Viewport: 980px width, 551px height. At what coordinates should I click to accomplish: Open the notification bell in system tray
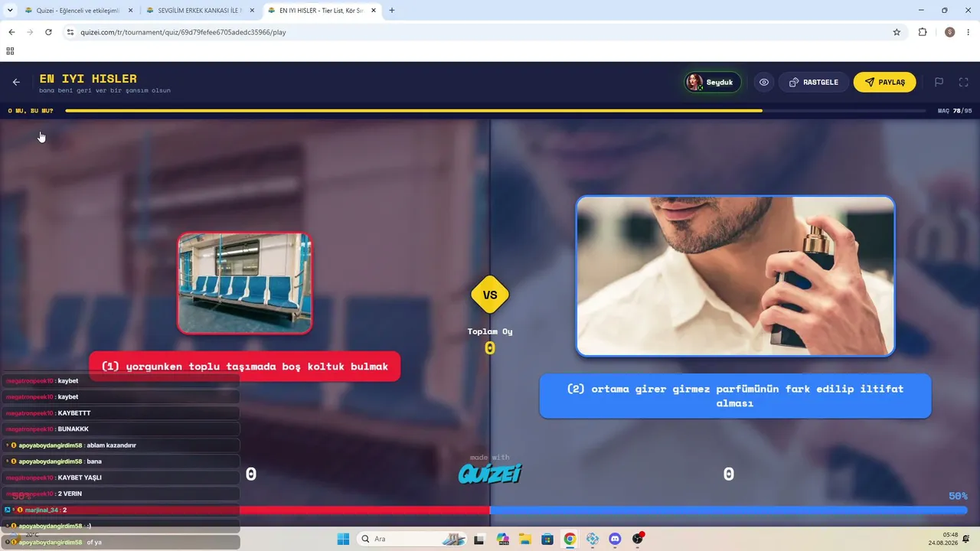pyautogui.click(x=967, y=539)
